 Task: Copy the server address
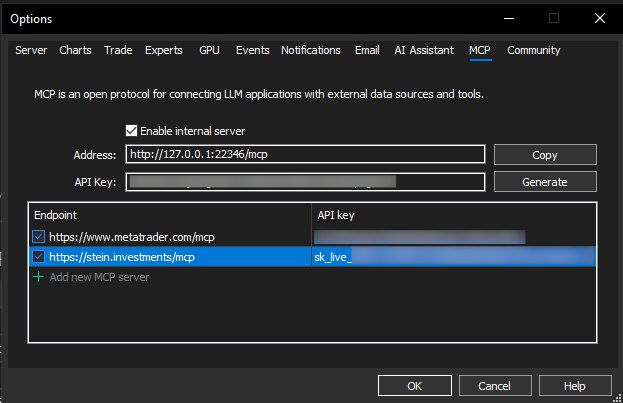click(545, 155)
